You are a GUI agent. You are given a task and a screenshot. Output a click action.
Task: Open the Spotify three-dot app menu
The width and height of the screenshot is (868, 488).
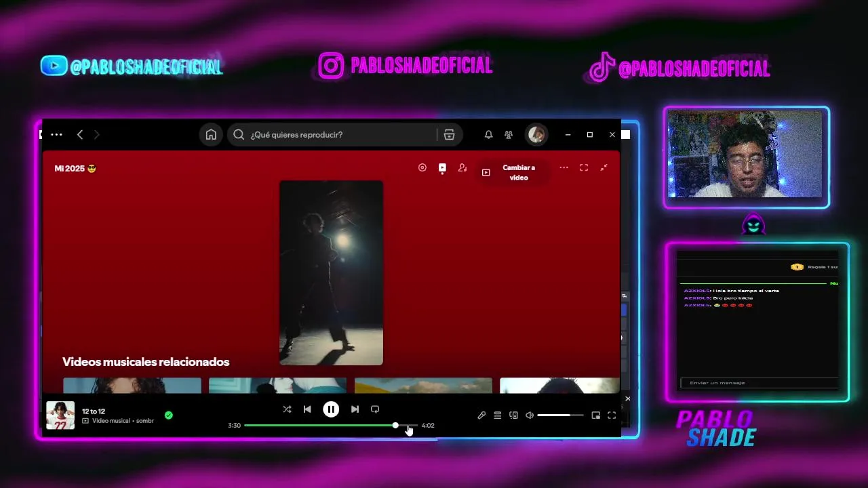pos(56,135)
